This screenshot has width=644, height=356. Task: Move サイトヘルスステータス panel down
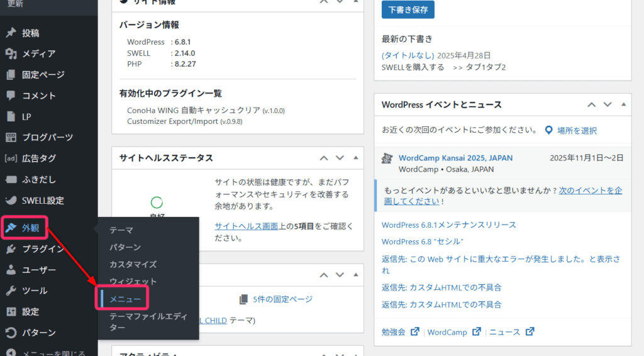(x=340, y=158)
